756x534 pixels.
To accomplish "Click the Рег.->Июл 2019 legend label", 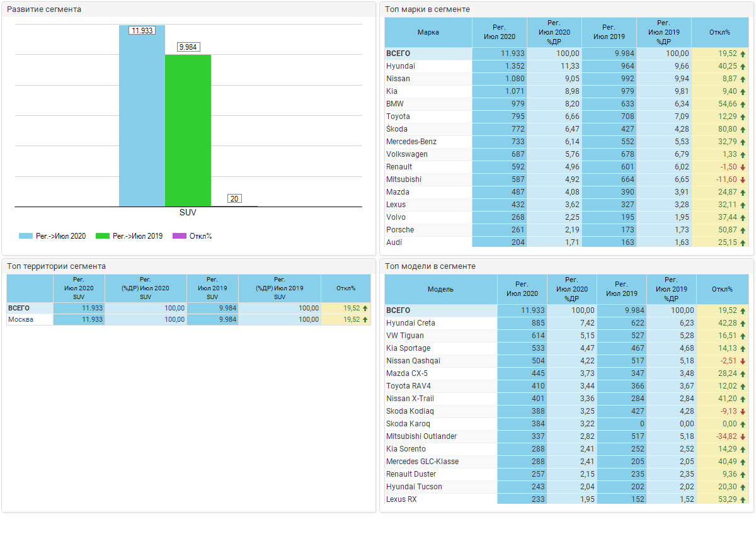I will 137,236.
